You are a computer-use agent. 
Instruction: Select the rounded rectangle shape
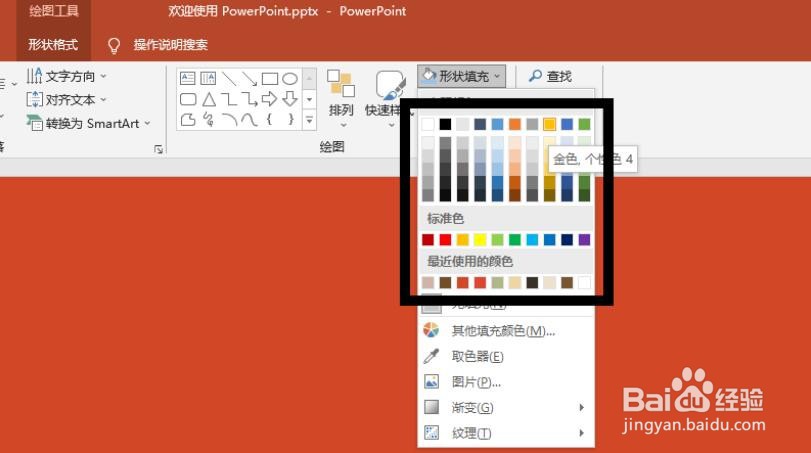click(188, 99)
